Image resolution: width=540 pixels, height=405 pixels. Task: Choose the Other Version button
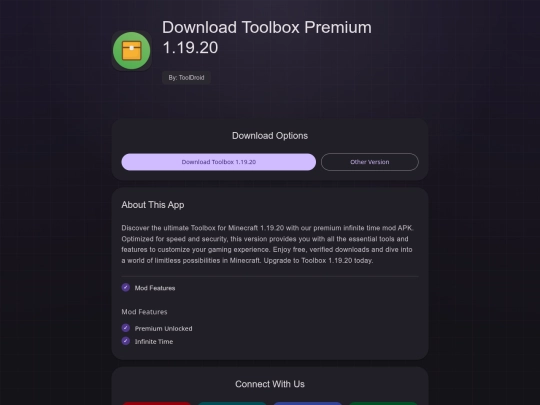tap(370, 162)
